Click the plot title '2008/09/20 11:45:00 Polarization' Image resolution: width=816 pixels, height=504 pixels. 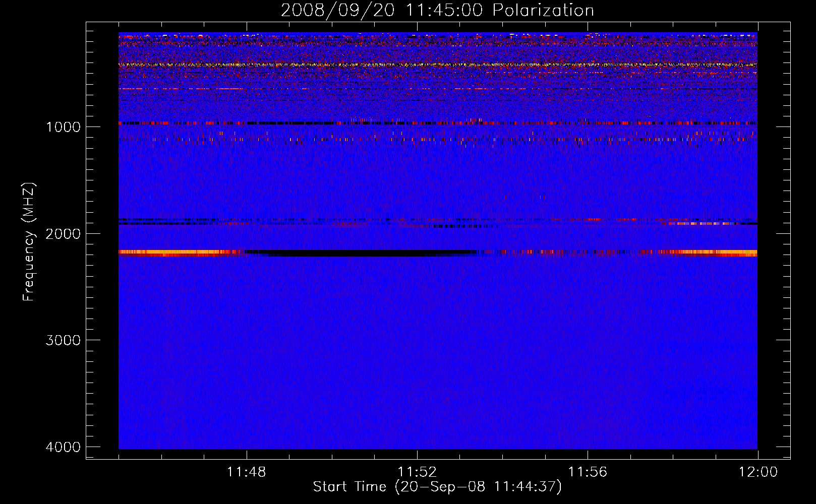pos(437,11)
